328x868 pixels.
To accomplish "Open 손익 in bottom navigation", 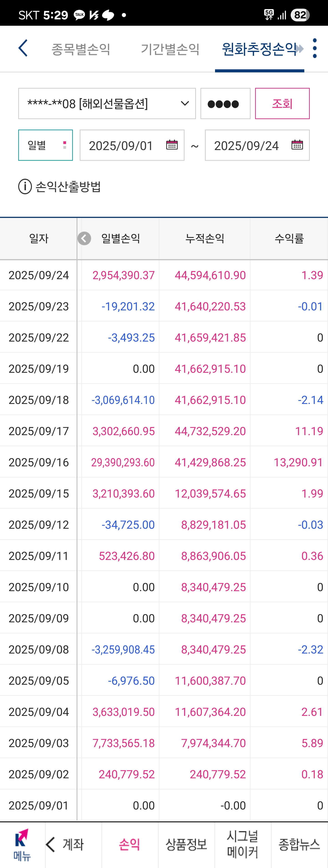I will [130, 844].
